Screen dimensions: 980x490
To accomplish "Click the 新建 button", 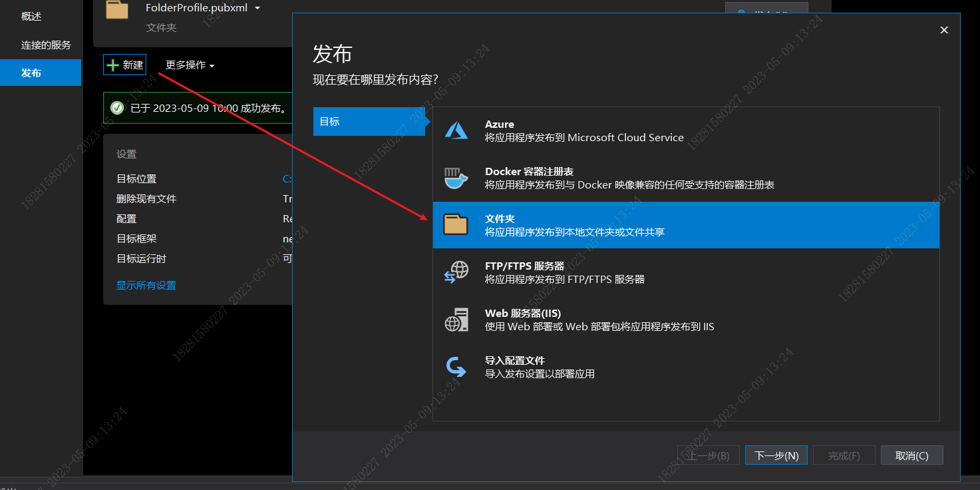I will [x=124, y=65].
